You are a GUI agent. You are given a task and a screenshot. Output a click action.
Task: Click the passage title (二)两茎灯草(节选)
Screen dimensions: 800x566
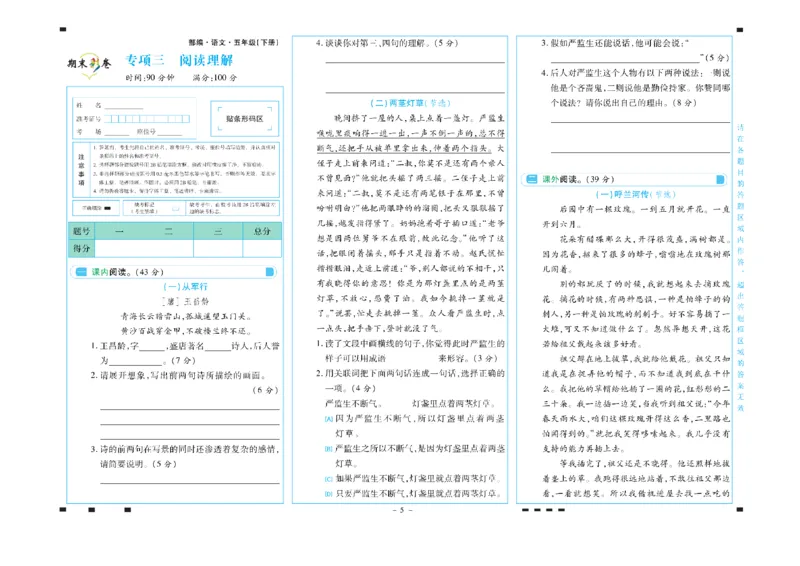410,103
